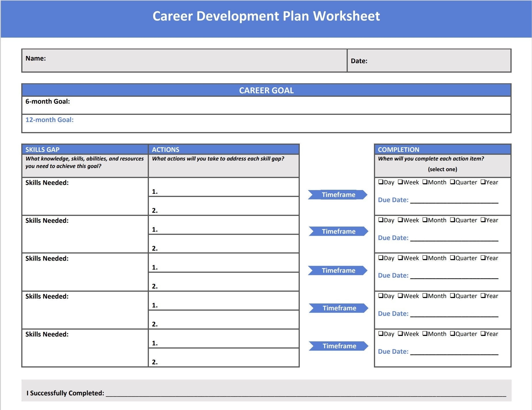The height and width of the screenshot is (410, 532).
Task: Click the first Timeframe arrow
Action: [x=338, y=195]
